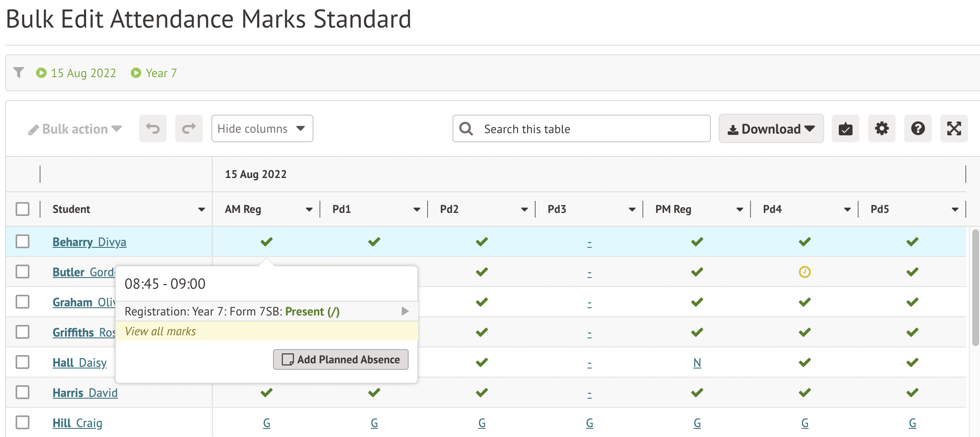The width and height of the screenshot is (980, 437).
Task: Click Add Planned Absence button
Action: [341, 359]
